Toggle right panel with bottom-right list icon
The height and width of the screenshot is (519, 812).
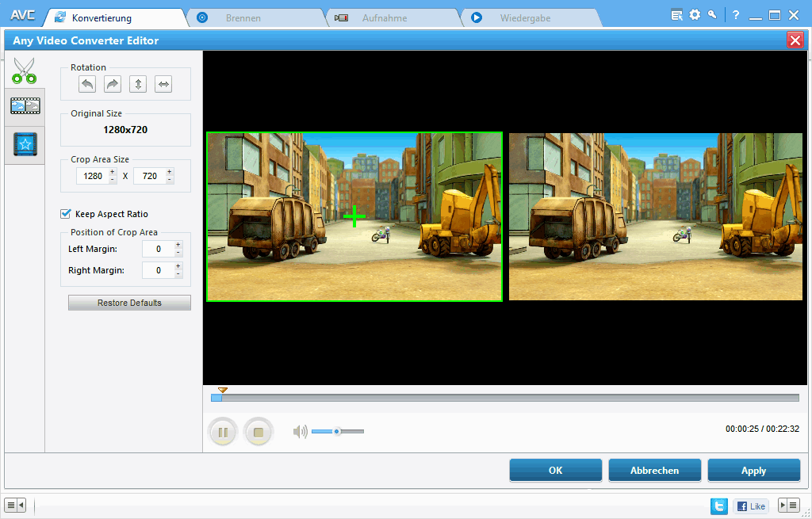click(x=789, y=505)
